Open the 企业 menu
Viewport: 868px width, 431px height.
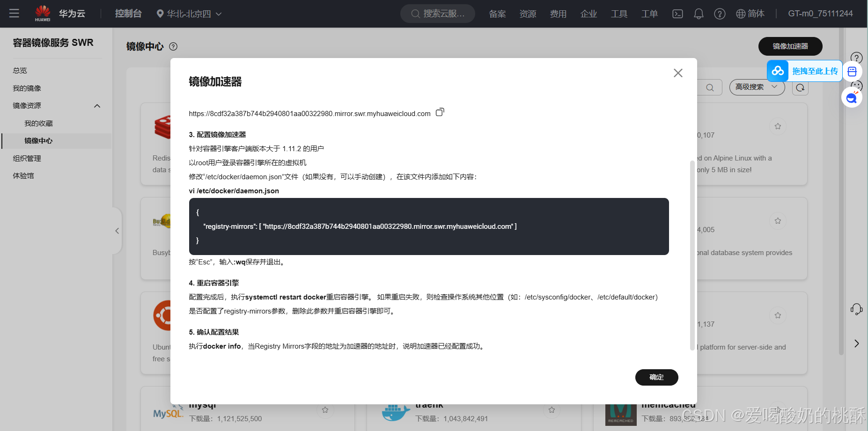click(x=588, y=14)
